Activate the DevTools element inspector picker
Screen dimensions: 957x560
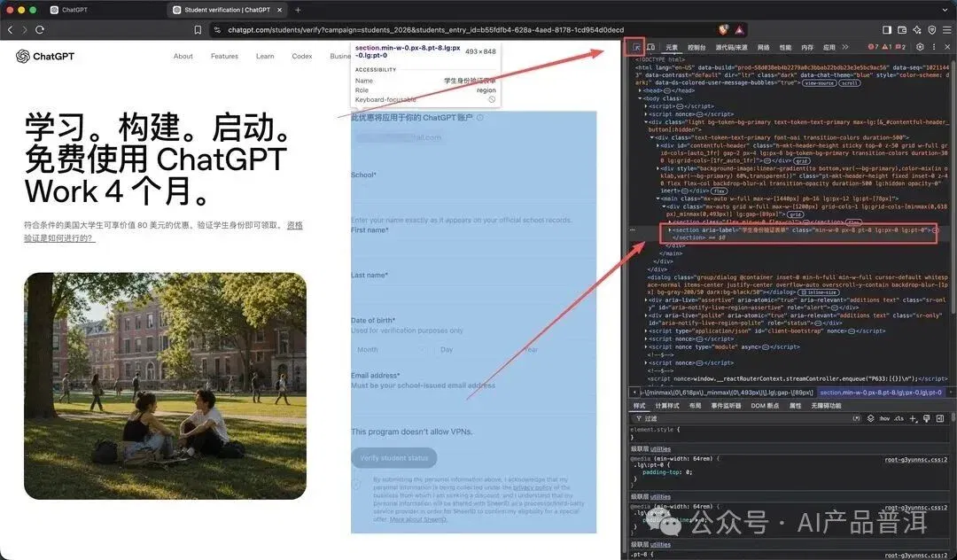(x=636, y=47)
